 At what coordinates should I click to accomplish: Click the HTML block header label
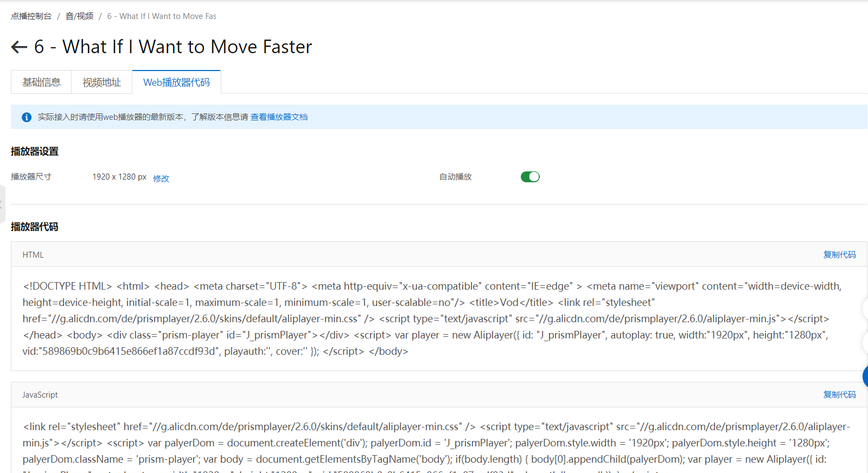(x=33, y=255)
